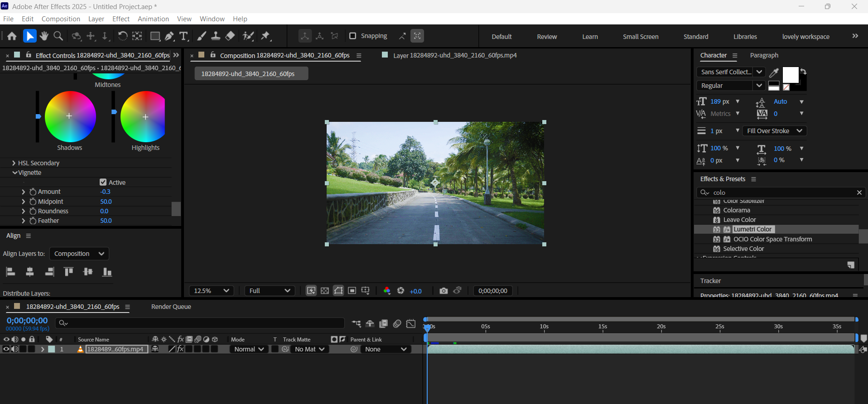Hide layer 1 video with eye toggle
Viewport: 868px width, 404px height.
[x=6, y=349]
